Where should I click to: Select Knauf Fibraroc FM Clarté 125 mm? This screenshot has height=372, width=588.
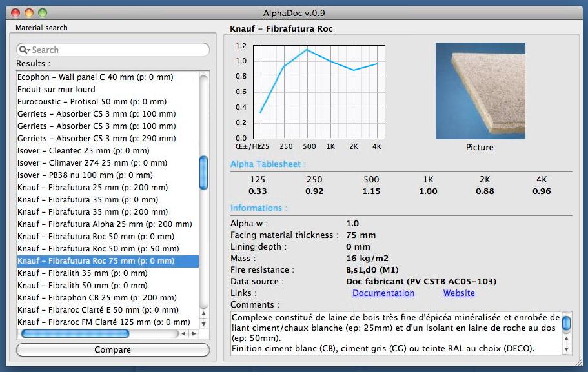103,322
